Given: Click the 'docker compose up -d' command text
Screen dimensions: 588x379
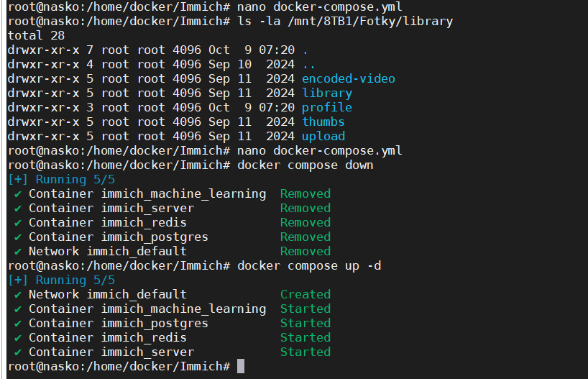Looking at the screenshot, I should click(x=309, y=265).
